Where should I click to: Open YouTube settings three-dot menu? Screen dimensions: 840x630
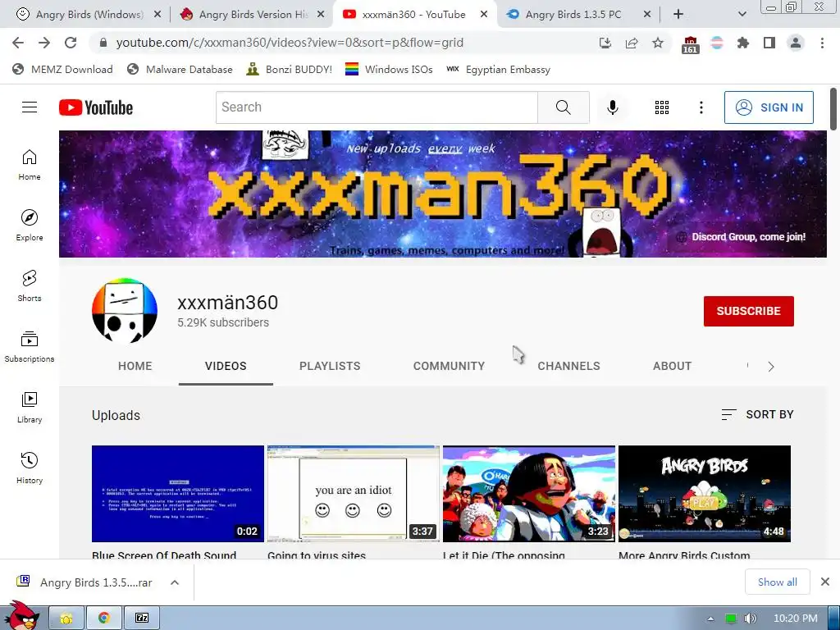pos(701,107)
